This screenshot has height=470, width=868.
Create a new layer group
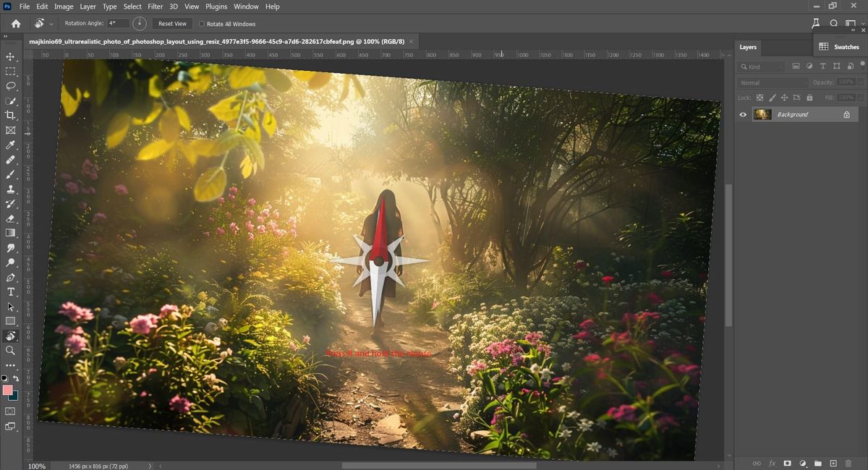(x=817, y=463)
